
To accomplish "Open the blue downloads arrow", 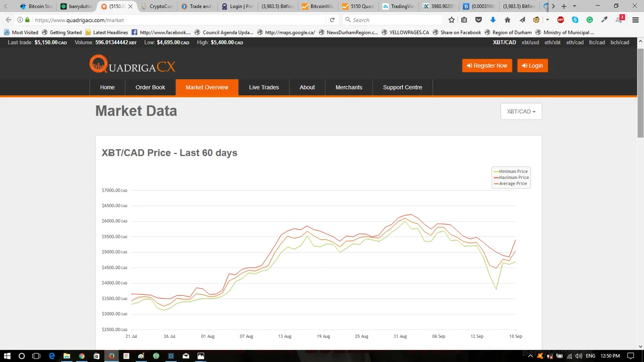I will 493,20.
